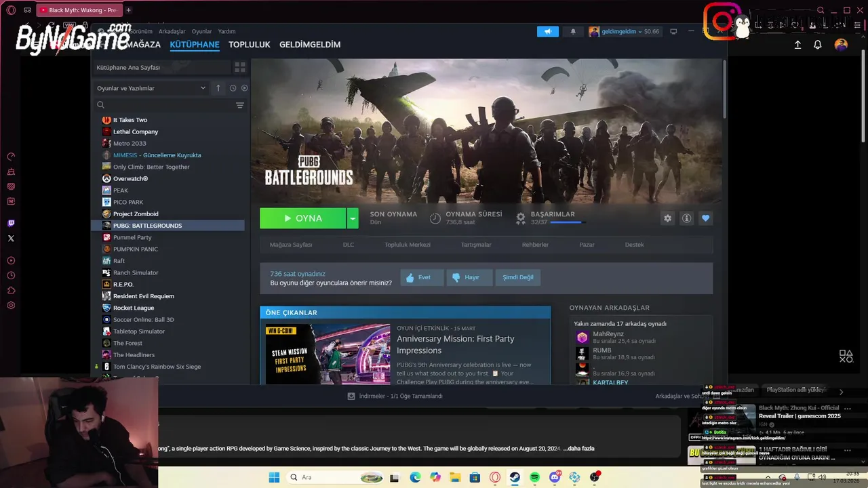This screenshot has width=868, height=488.
Task: Show PUBG game info icon
Action: pyautogui.click(x=687, y=218)
